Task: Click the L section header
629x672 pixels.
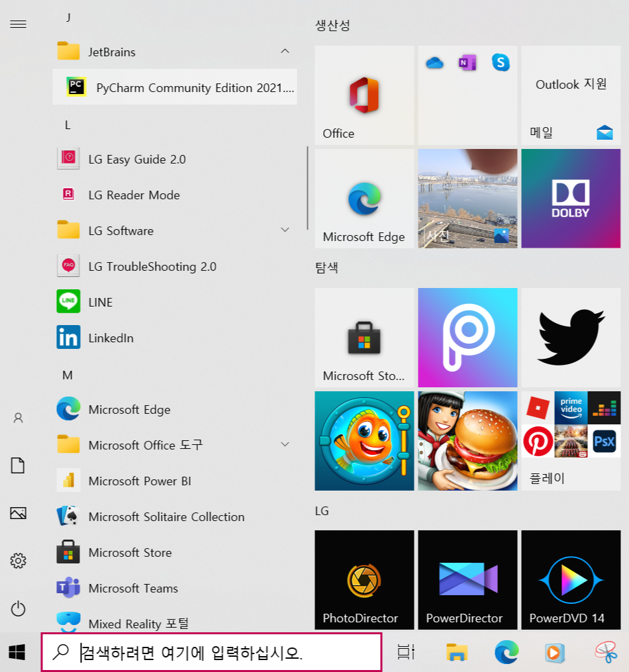Action: tap(68, 124)
